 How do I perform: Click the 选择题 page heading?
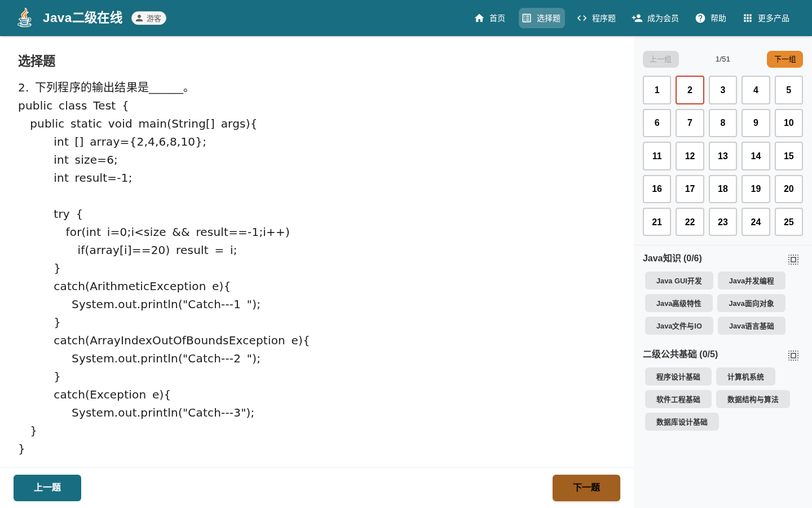click(37, 61)
